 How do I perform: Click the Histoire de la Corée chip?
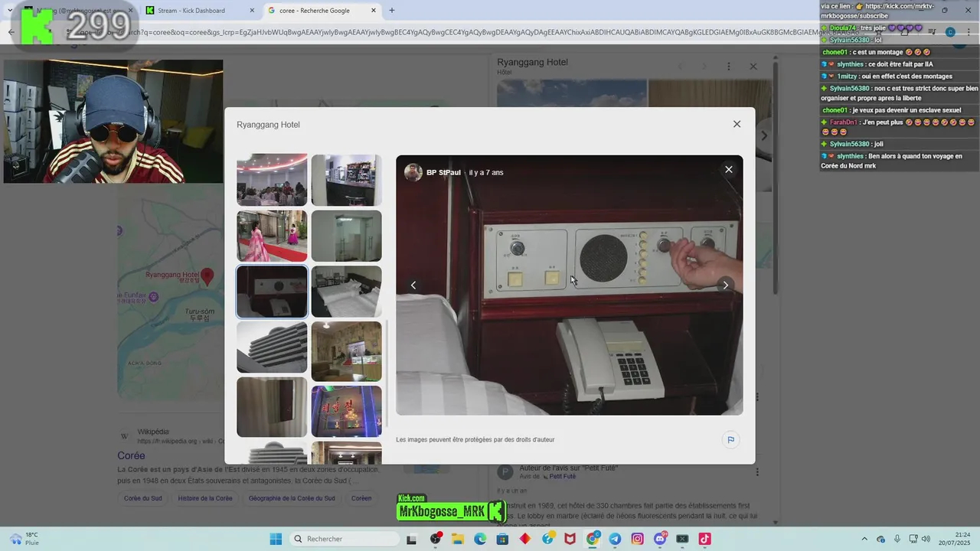(x=205, y=498)
